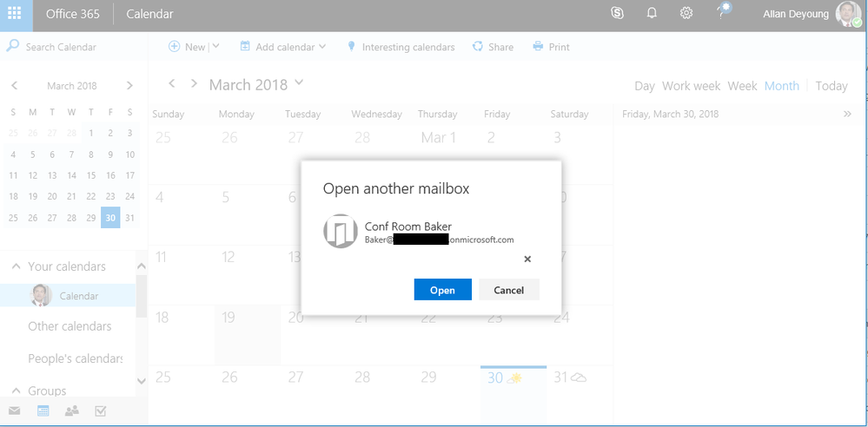Switch to the Mail module icon
The height and width of the screenshot is (427, 868).
(15, 411)
